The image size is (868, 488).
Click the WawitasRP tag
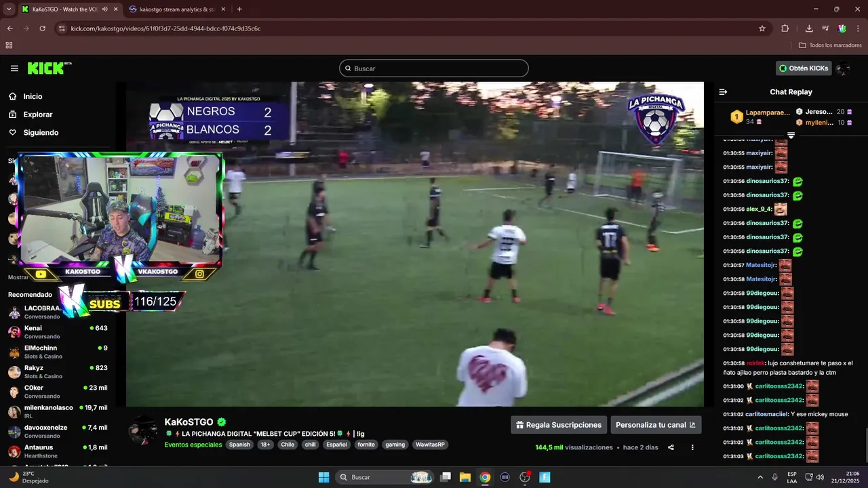point(430,445)
